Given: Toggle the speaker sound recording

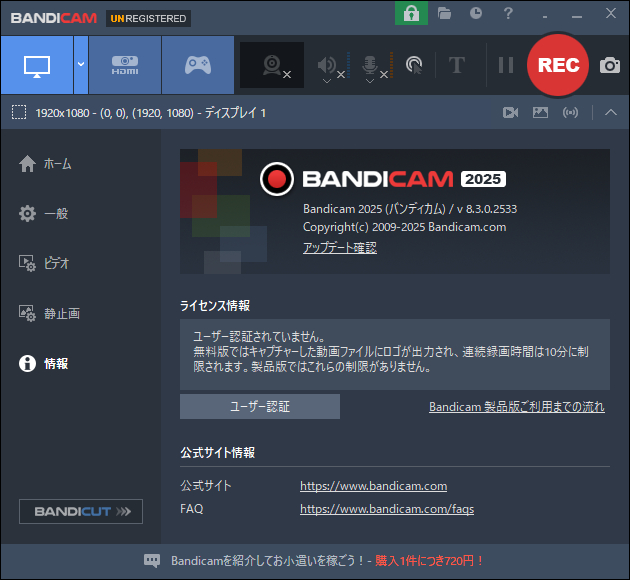Looking at the screenshot, I should (327, 65).
